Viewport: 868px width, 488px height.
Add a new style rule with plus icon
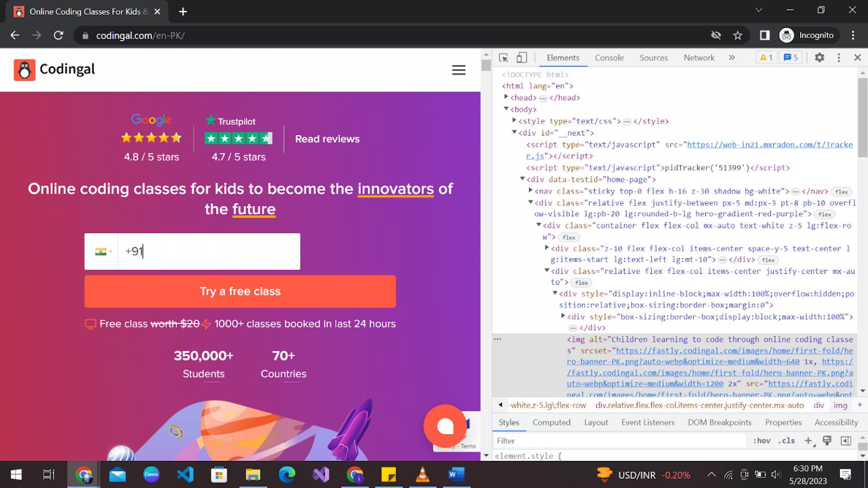(808, 441)
